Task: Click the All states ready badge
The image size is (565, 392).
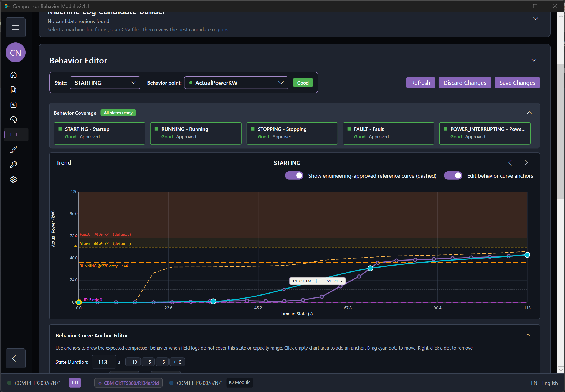Action: 118,113
